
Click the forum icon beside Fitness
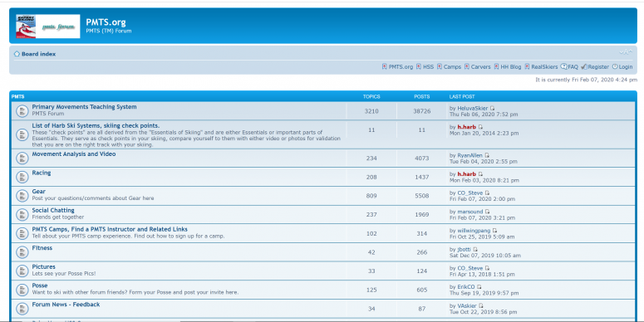tap(22, 252)
